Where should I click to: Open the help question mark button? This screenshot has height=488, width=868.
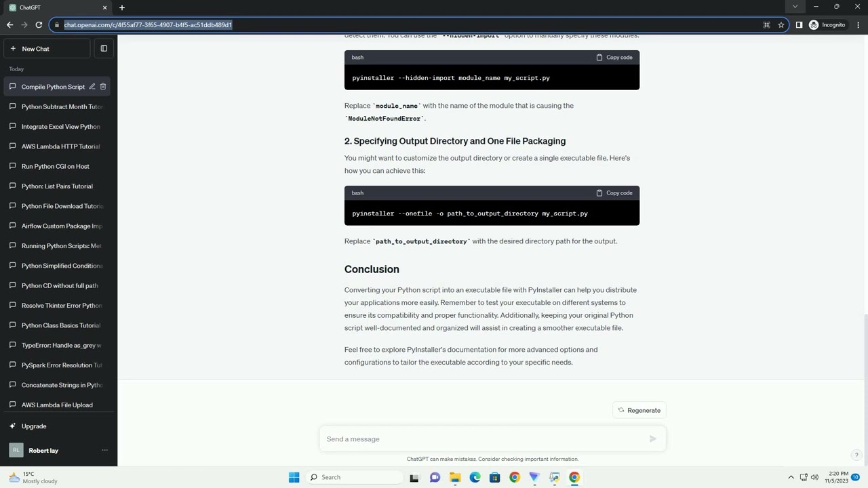(856, 455)
